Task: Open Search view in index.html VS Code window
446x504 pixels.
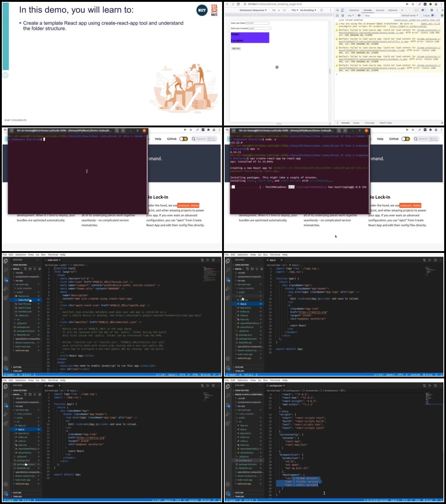Action: (x=6, y=270)
